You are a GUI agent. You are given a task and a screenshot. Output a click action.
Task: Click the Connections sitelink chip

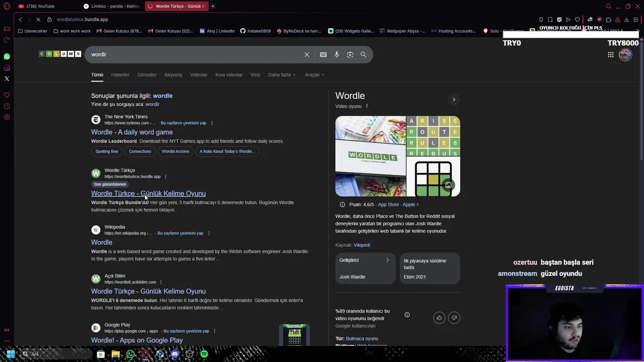pos(140,151)
